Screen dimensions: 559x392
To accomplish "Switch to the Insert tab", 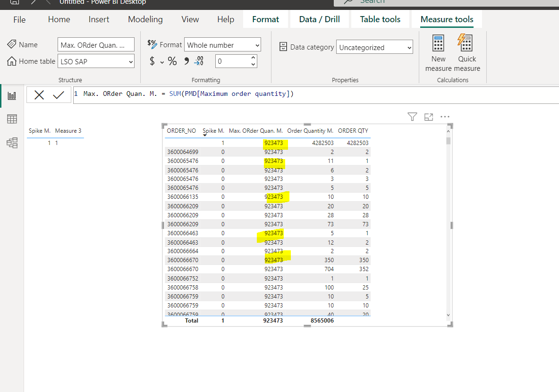I will (99, 19).
